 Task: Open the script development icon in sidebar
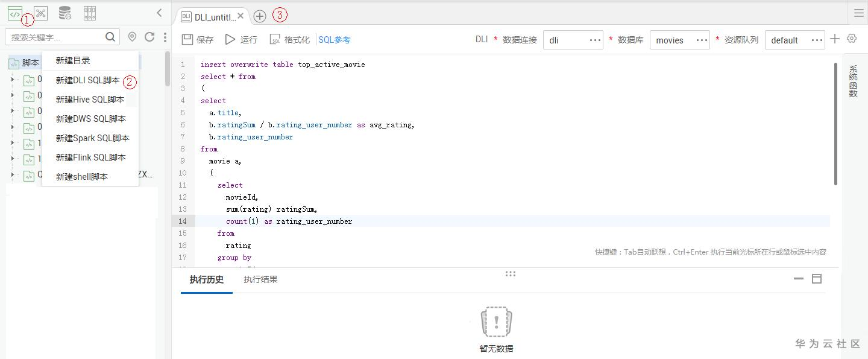pyautogui.click(x=15, y=13)
